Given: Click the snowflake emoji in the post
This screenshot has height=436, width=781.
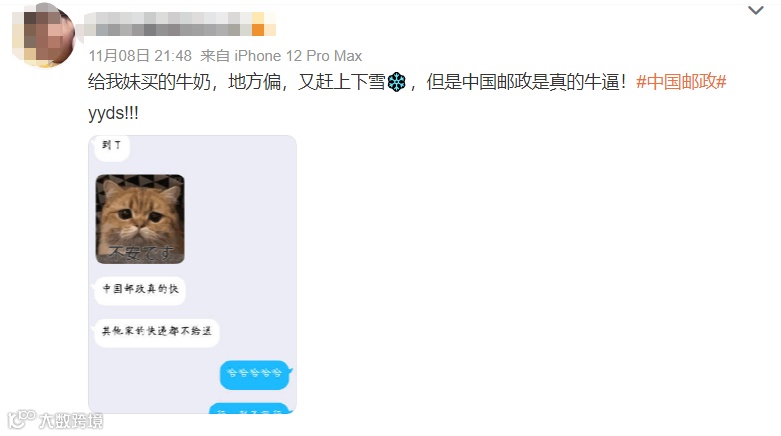Looking at the screenshot, I should (396, 82).
